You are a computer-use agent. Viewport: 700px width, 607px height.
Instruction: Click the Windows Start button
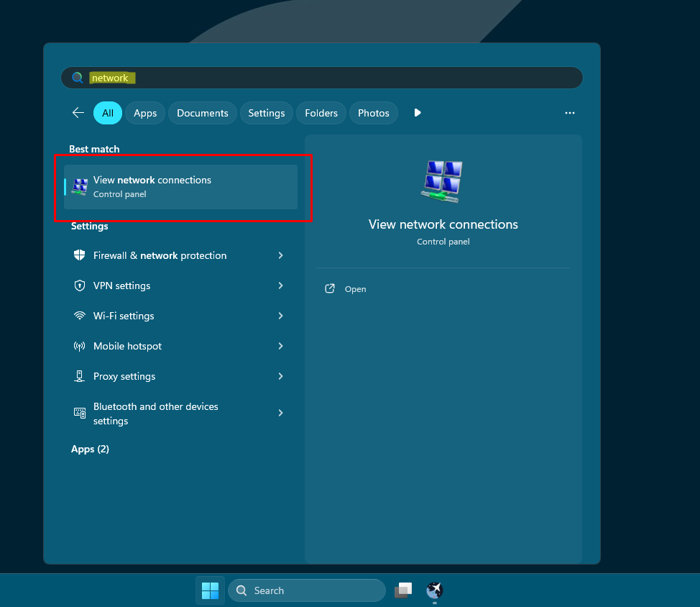210,590
